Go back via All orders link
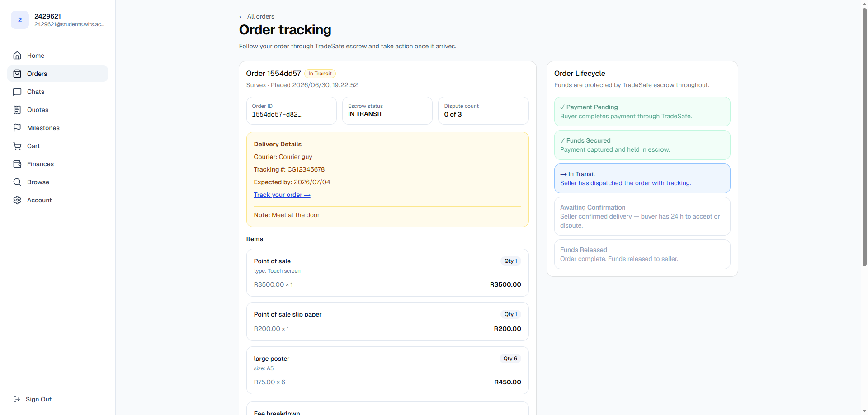Viewport: 868px width, 415px height. click(x=256, y=16)
